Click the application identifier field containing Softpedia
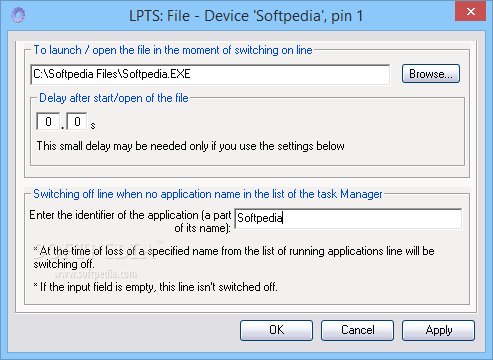Viewport: 493px width, 360px height. pos(348,218)
